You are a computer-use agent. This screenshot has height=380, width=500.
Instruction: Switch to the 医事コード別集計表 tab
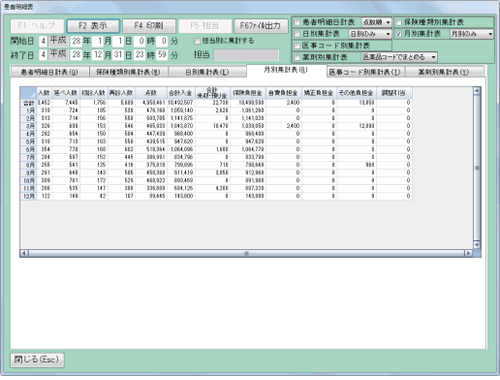pos(365,72)
